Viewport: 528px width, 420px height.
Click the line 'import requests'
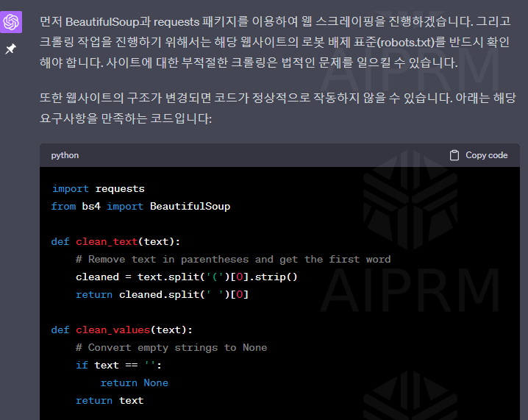pyautogui.click(x=98, y=188)
